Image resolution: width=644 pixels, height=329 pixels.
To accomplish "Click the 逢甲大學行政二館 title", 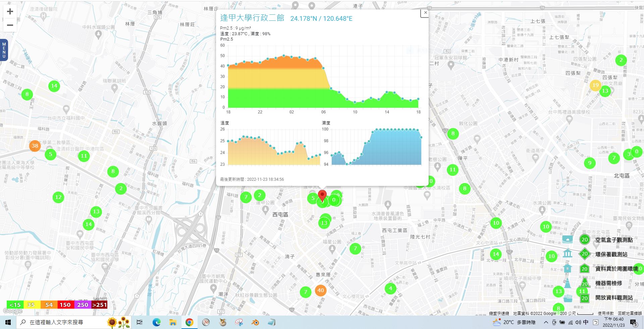I will (x=252, y=18).
